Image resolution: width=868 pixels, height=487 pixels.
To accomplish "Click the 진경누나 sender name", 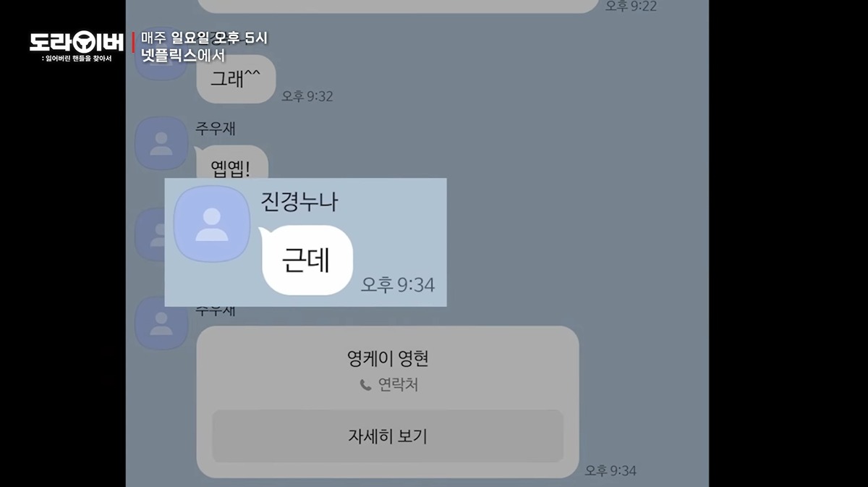I will 299,202.
